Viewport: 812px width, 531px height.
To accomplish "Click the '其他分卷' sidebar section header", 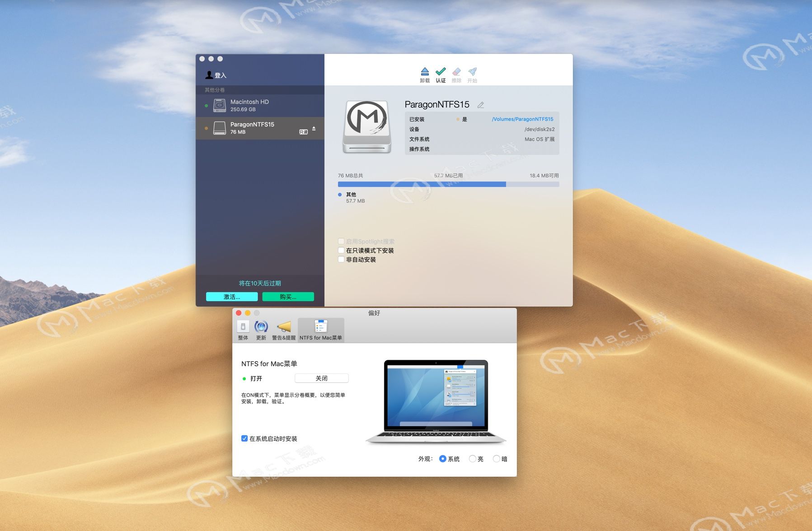I will tap(215, 90).
